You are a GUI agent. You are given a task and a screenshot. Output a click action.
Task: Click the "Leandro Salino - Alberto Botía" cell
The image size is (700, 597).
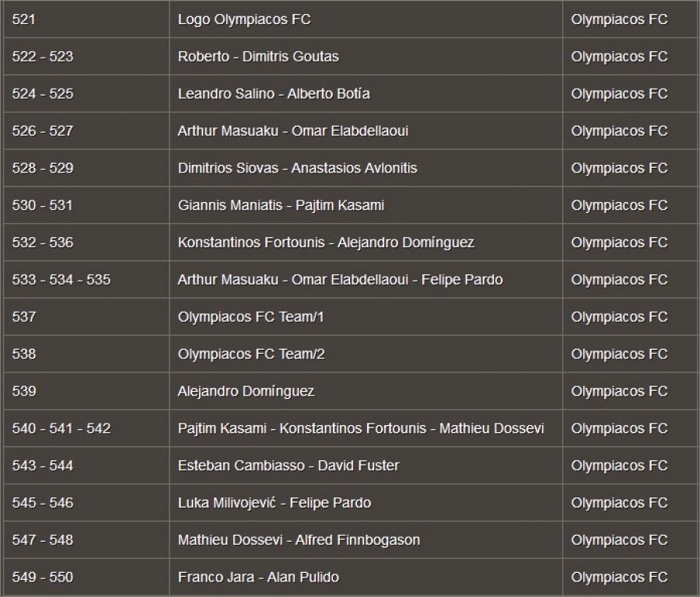274,94
